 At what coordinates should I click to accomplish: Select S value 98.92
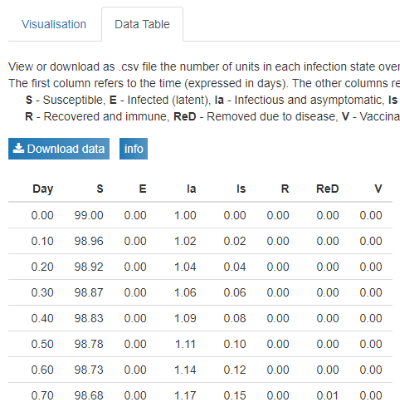point(89,267)
